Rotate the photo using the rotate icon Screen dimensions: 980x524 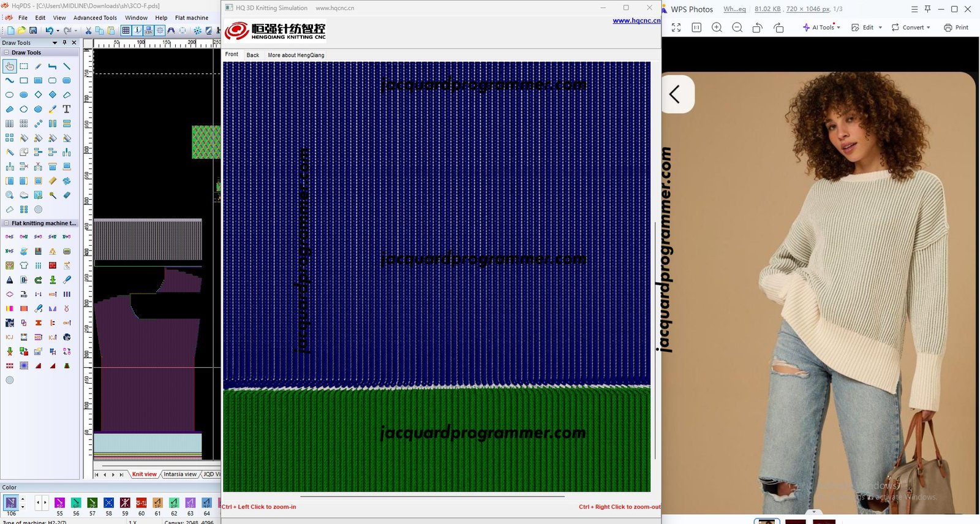coord(758,28)
